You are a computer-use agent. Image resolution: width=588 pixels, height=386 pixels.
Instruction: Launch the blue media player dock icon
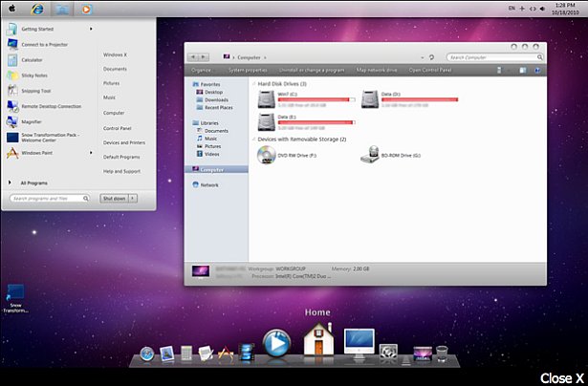pyautogui.click(x=276, y=343)
